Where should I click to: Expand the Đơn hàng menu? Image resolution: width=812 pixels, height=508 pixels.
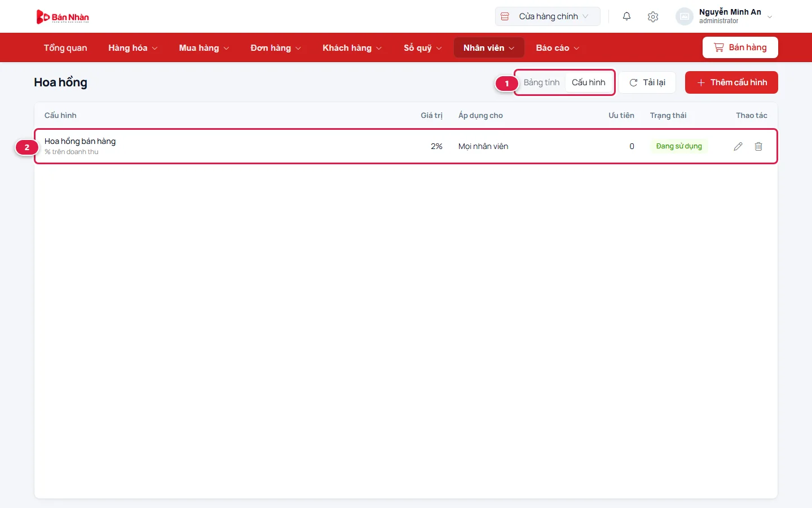point(276,48)
